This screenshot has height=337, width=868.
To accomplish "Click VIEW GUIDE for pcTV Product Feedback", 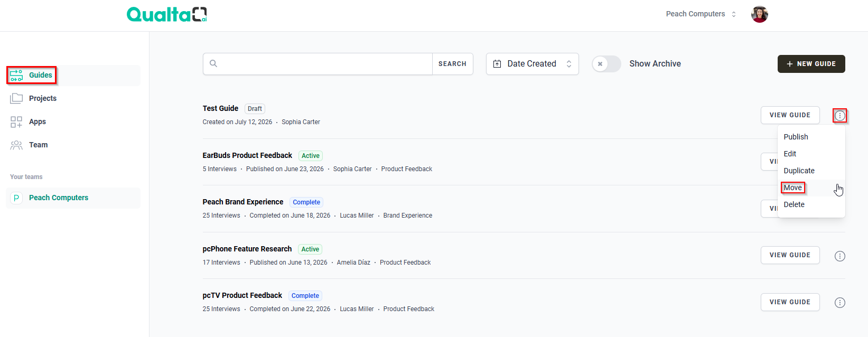I will pos(790,302).
